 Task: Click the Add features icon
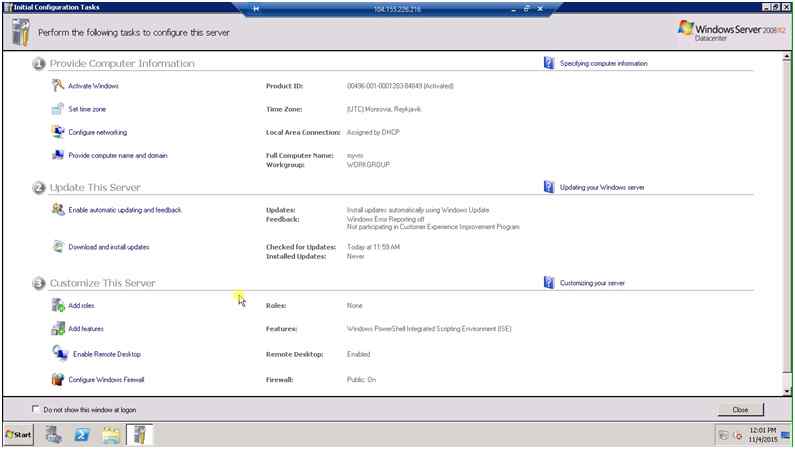[x=58, y=328]
